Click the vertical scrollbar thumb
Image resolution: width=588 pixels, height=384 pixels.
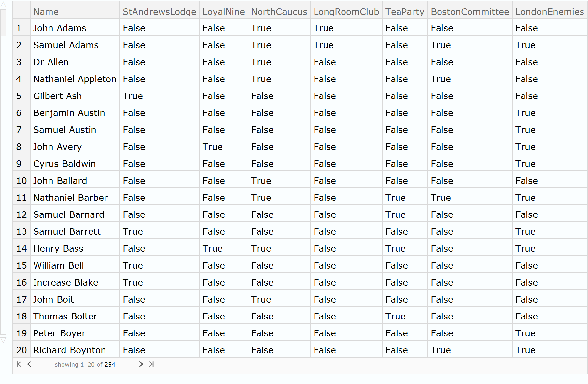[3, 23]
